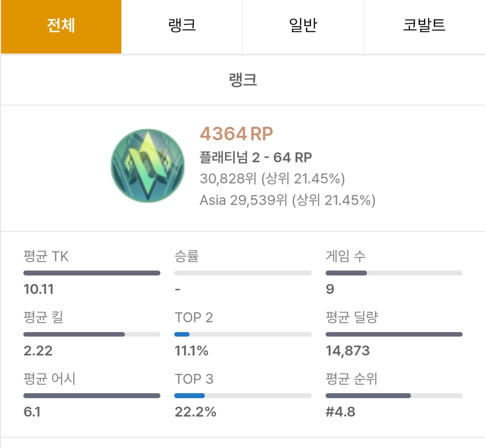Click the Asia 29,539위 ranking text
This screenshot has height=448, width=485.
[287, 200]
